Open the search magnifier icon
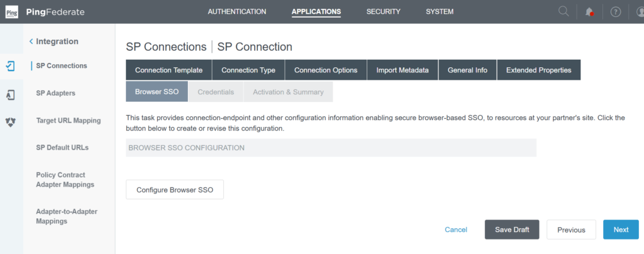Image resolution: width=644 pixels, height=254 pixels. tap(564, 11)
